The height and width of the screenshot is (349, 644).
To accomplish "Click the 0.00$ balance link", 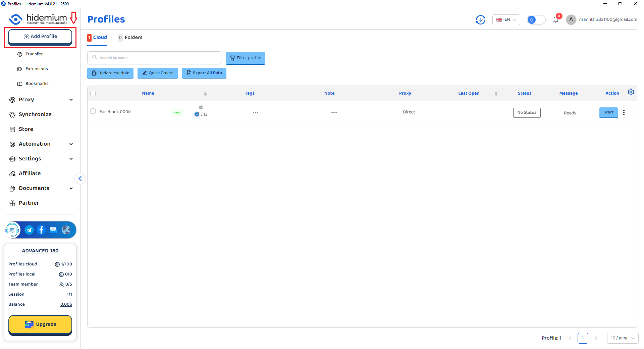I will point(66,304).
